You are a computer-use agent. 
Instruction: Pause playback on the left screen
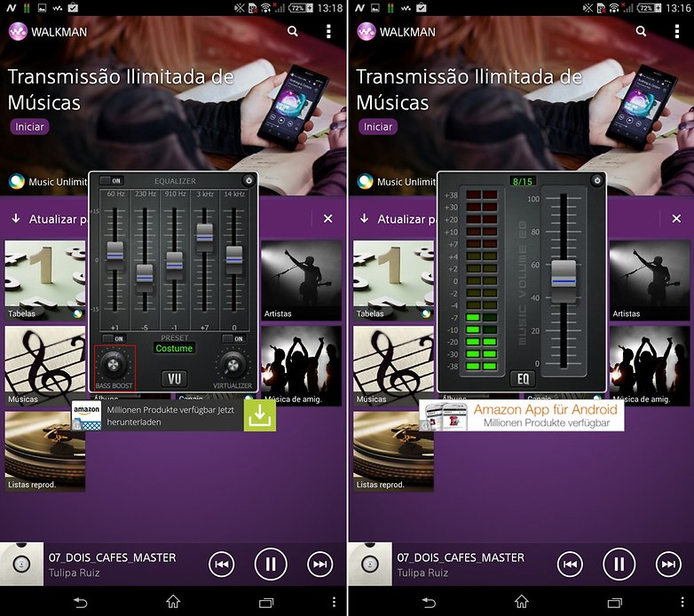271,565
